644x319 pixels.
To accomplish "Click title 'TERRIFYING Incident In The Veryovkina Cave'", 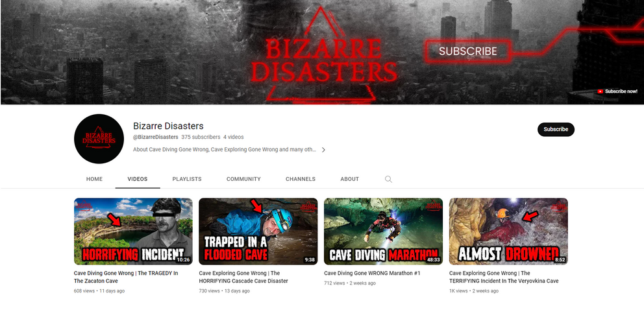I will click(x=504, y=277).
